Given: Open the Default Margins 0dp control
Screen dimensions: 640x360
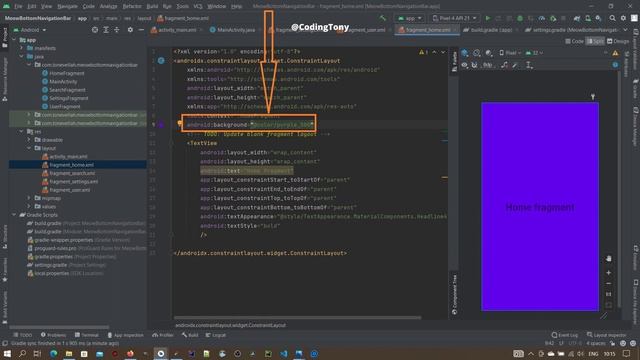Looking at the screenshot, I should coord(488,65).
